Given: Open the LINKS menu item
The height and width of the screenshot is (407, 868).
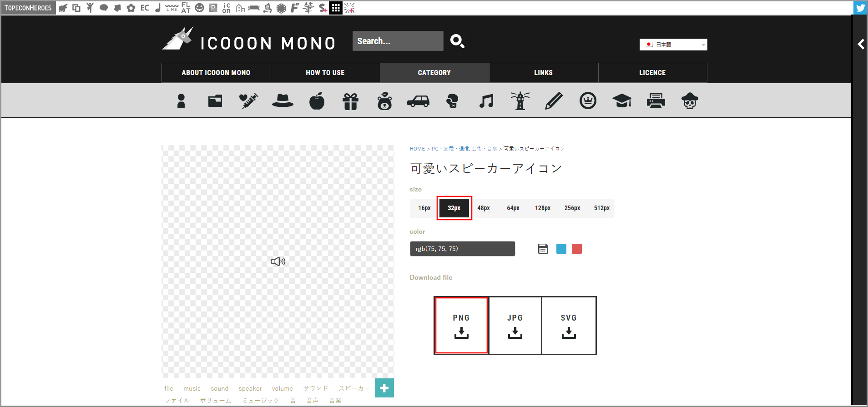Looking at the screenshot, I should [x=544, y=73].
